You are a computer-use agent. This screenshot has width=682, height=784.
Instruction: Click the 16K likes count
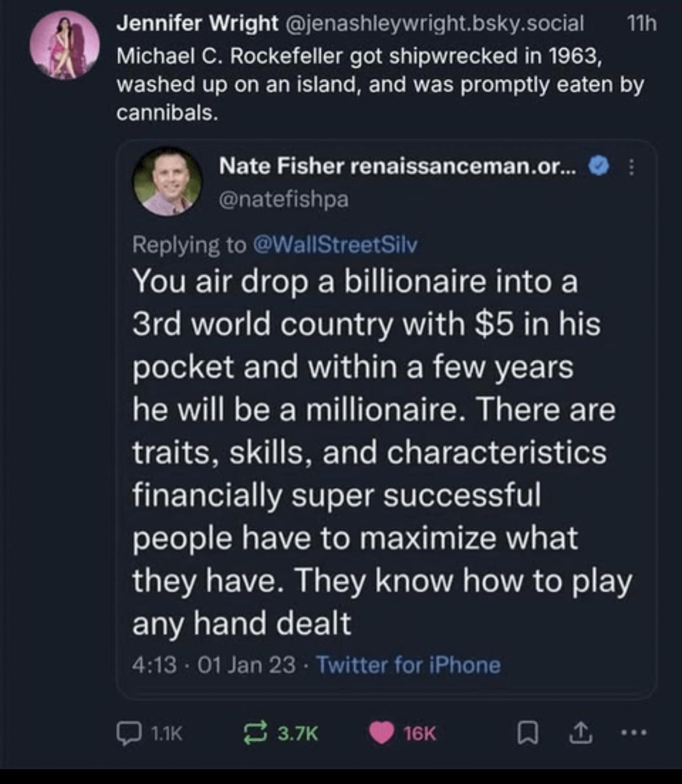420,734
